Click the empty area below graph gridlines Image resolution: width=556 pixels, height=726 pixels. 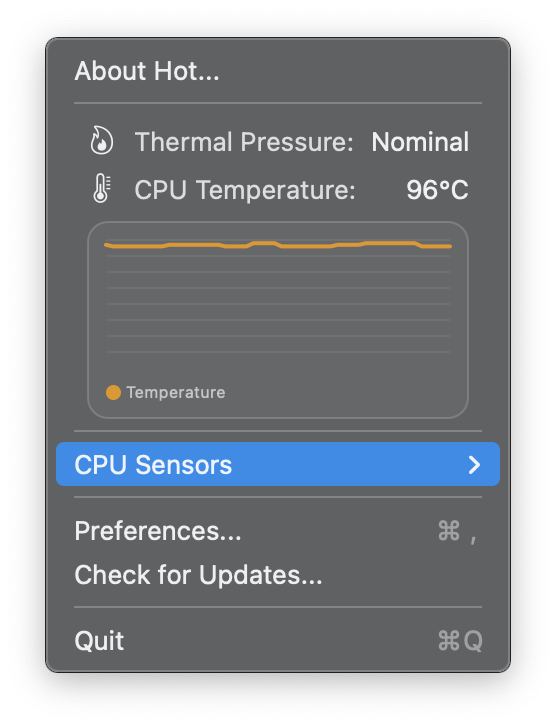click(x=278, y=368)
